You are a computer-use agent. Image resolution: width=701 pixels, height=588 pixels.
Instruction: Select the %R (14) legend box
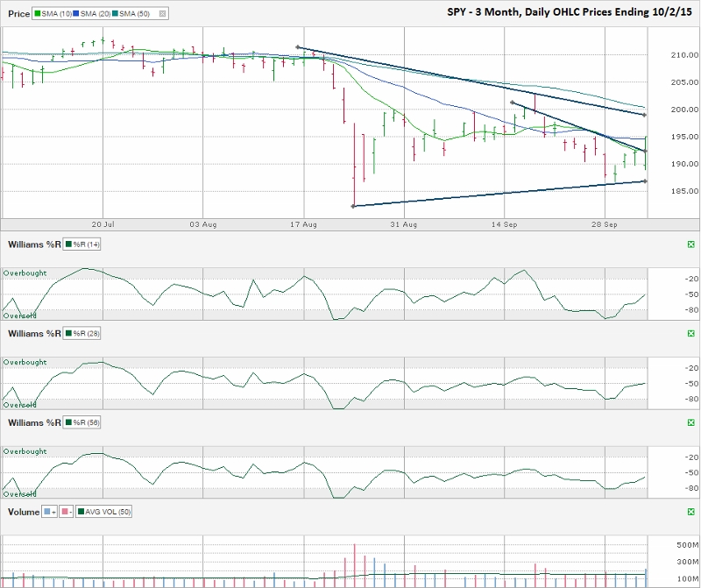(81, 244)
